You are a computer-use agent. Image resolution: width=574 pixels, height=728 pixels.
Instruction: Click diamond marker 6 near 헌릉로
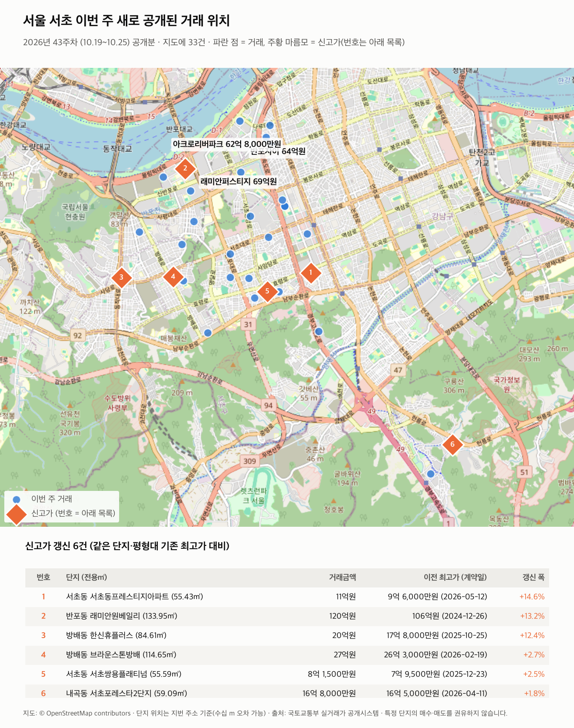pyautogui.click(x=452, y=445)
